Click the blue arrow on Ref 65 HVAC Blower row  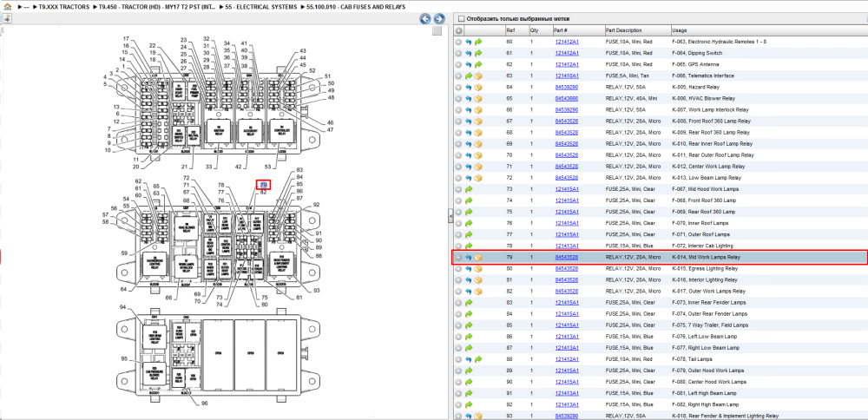(x=469, y=99)
